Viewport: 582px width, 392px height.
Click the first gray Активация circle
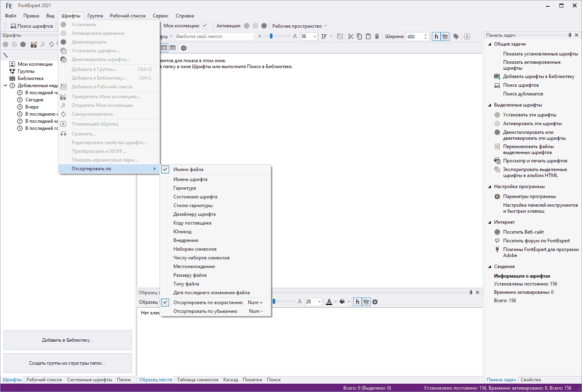247,26
